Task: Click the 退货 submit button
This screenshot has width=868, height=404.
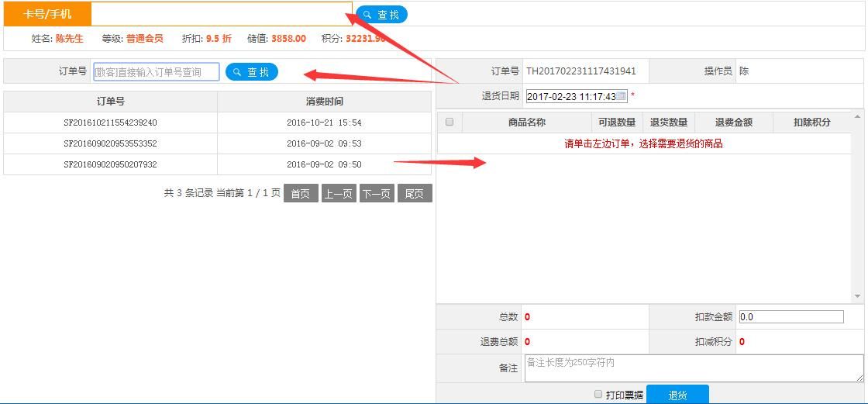Action: coord(677,395)
